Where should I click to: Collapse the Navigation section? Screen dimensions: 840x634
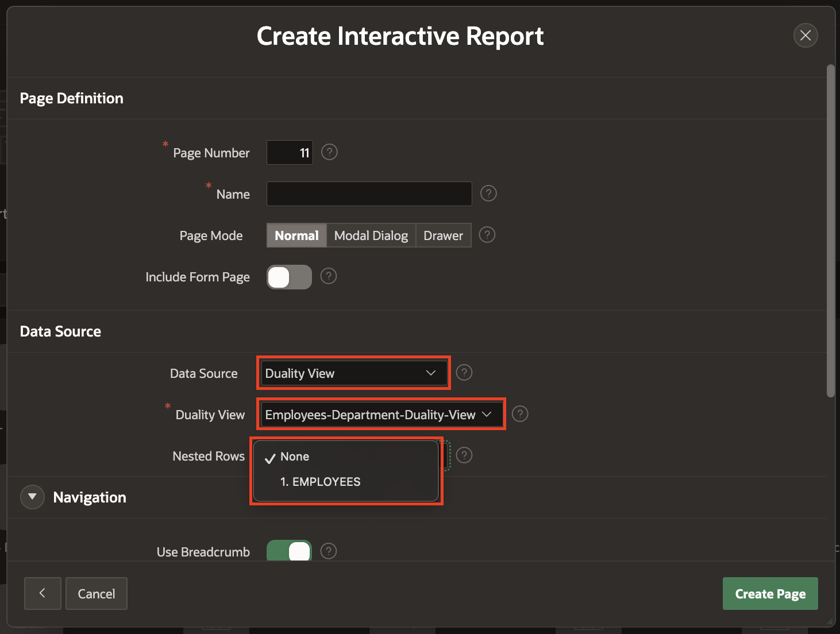click(x=32, y=497)
